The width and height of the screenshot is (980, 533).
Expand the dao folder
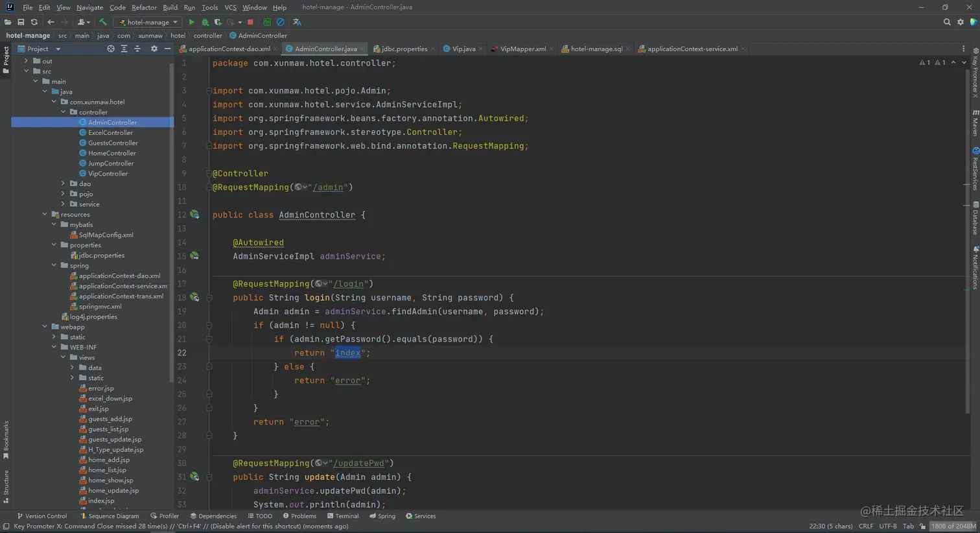tap(64, 184)
